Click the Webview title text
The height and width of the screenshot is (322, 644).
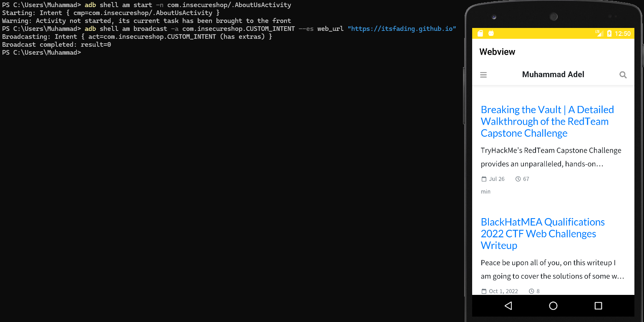[497, 52]
